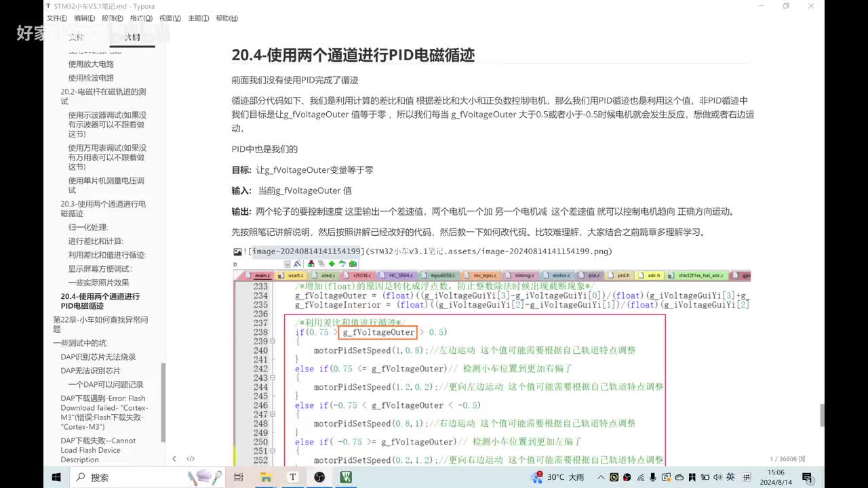Click the taskbar 搜索 search box
This screenshot has height=488, width=868.
pyautogui.click(x=148, y=477)
